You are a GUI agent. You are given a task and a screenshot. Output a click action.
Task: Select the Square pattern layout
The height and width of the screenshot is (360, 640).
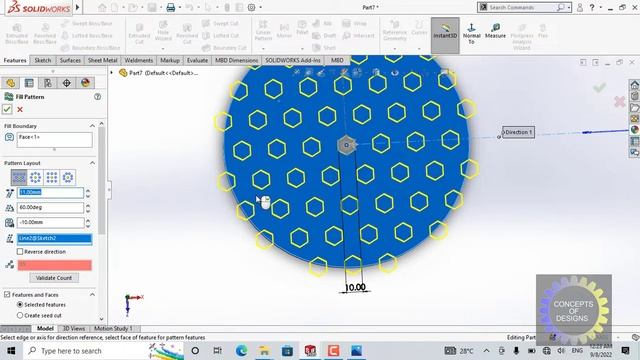point(52,178)
